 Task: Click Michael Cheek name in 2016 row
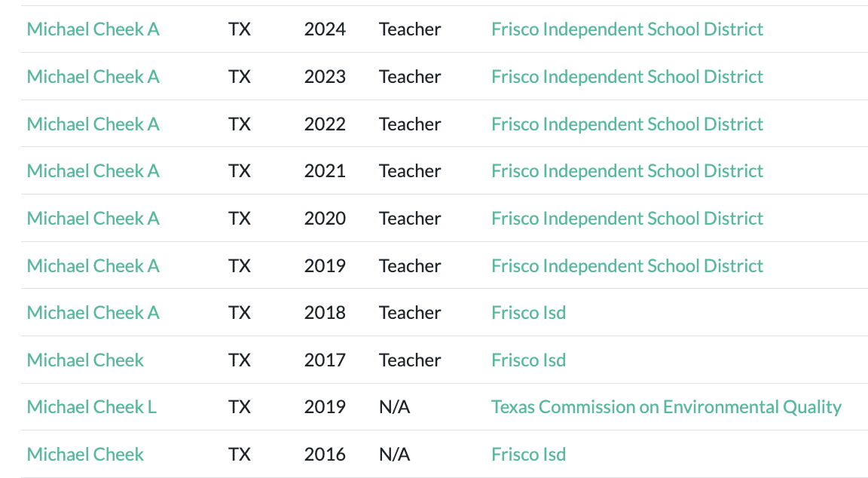point(85,455)
